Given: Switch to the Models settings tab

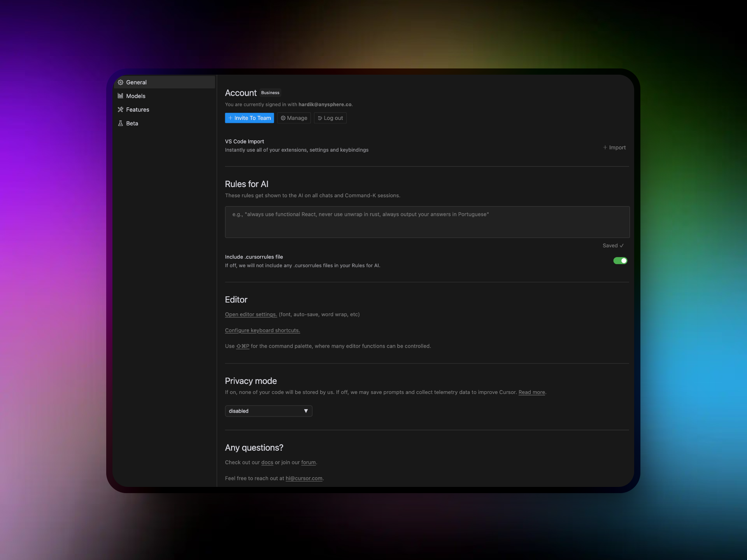Looking at the screenshot, I should (x=136, y=96).
